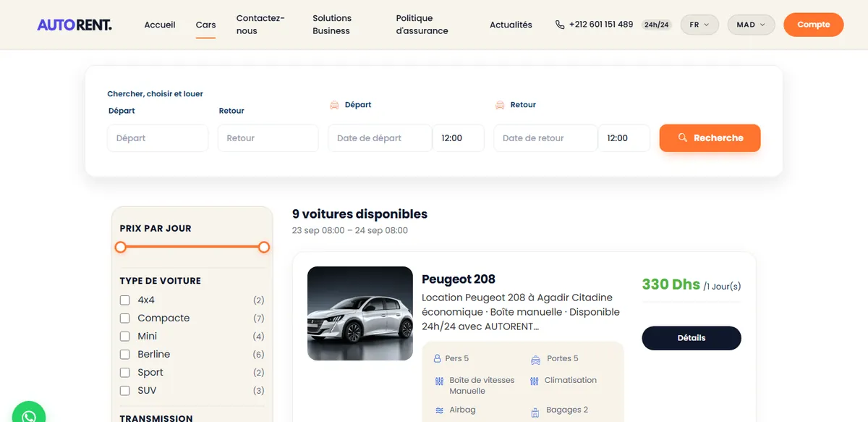The image size is (868, 422).
Task: Open the Peugeot 208 title link
Action: [459, 279]
